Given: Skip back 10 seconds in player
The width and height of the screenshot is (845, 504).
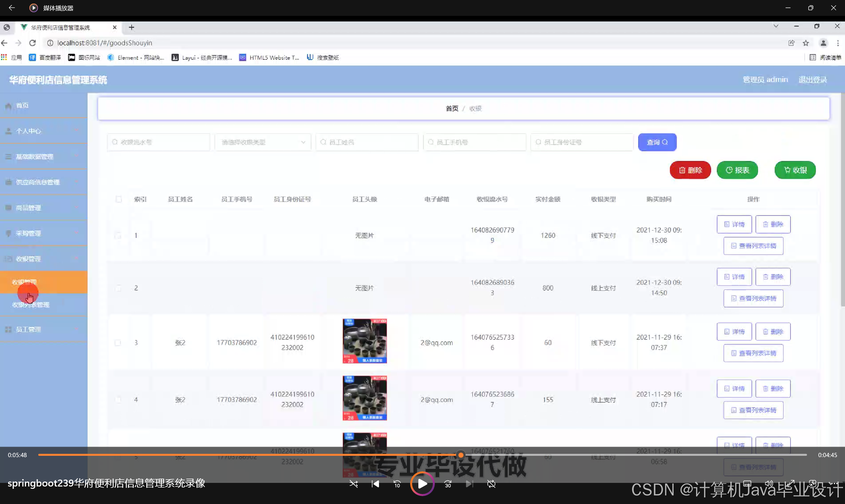Looking at the screenshot, I should click(x=397, y=484).
